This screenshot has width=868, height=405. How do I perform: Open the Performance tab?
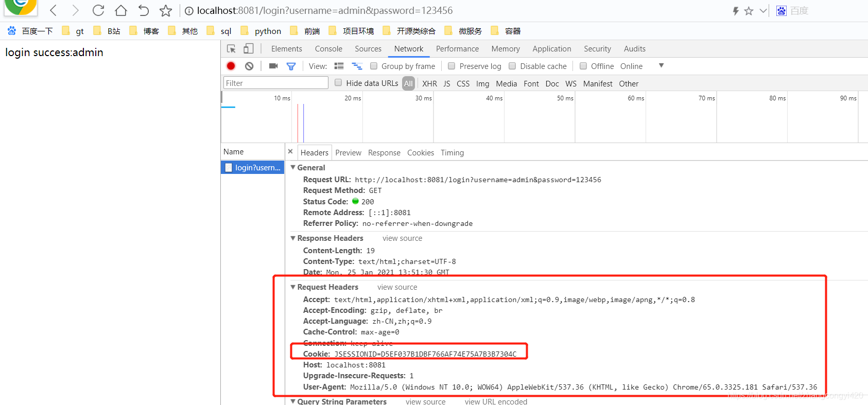pyautogui.click(x=457, y=49)
